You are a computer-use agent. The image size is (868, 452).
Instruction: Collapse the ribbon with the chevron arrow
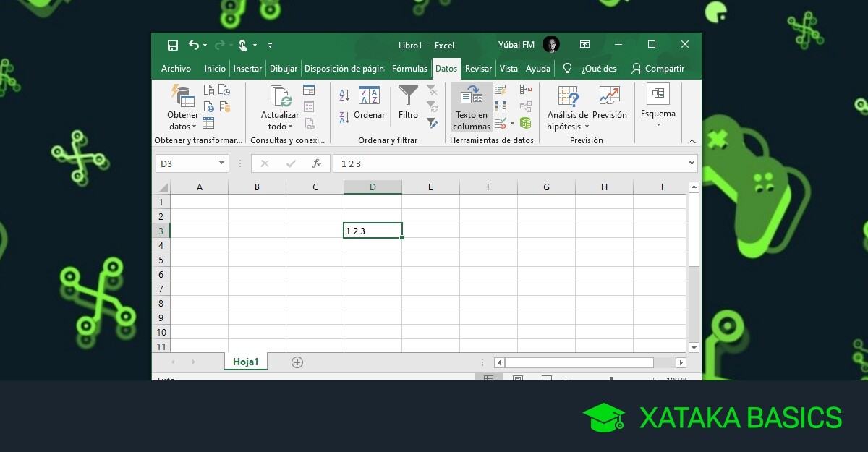[x=691, y=141]
